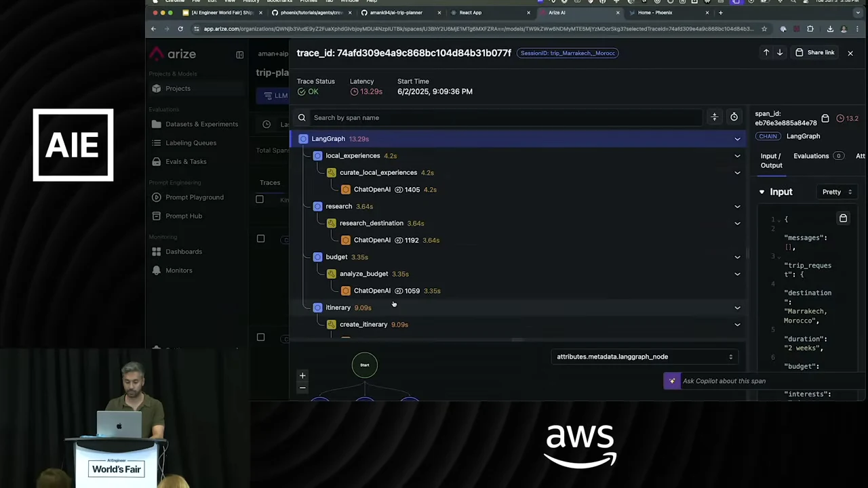Collapse budget span chevron
The height and width of the screenshot is (488, 868).
tap(737, 257)
